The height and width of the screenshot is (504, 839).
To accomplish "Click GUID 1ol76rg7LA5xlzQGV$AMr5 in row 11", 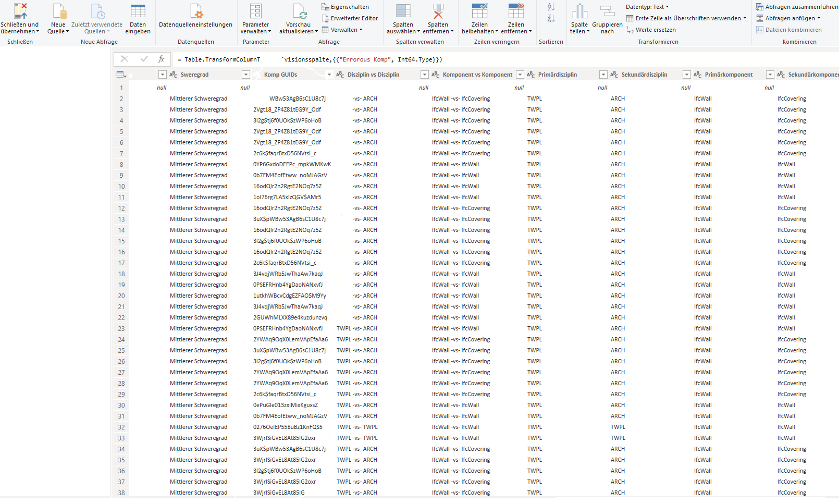I will (287, 197).
